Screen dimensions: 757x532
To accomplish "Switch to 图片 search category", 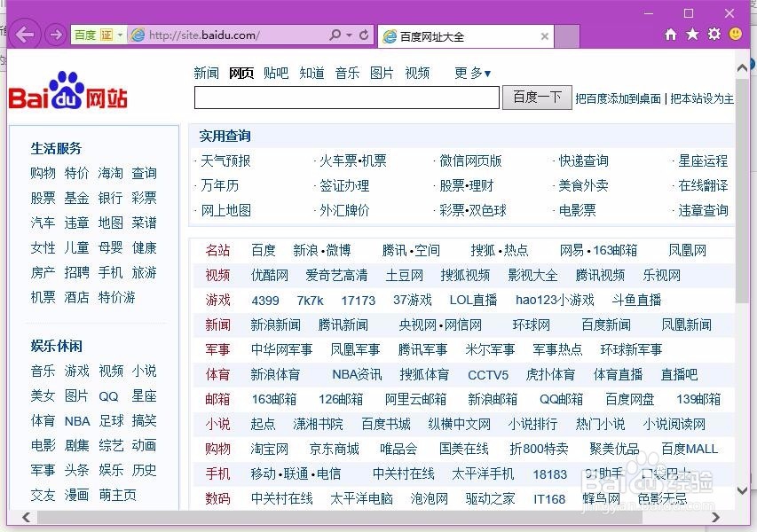I will point(382,73).
